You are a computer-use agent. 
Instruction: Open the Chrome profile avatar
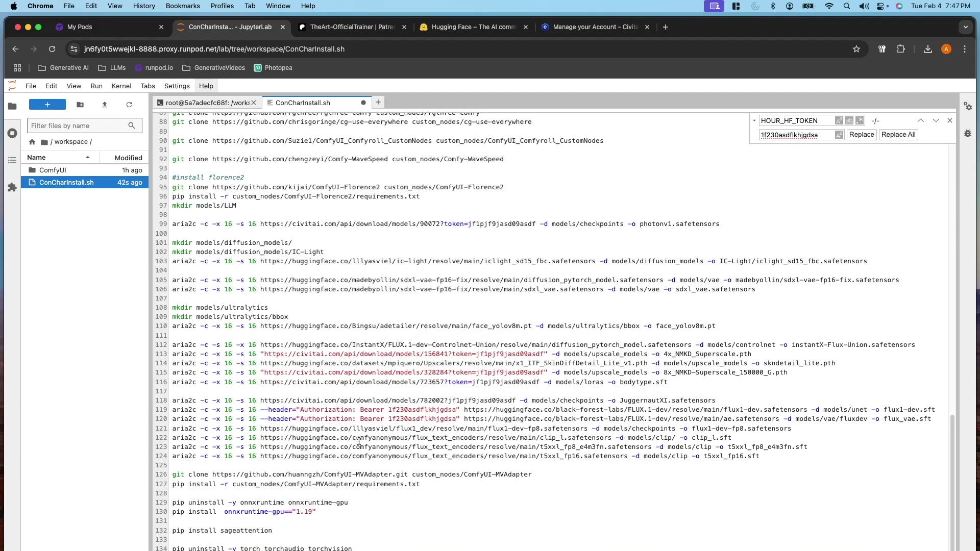pos(946,49)
